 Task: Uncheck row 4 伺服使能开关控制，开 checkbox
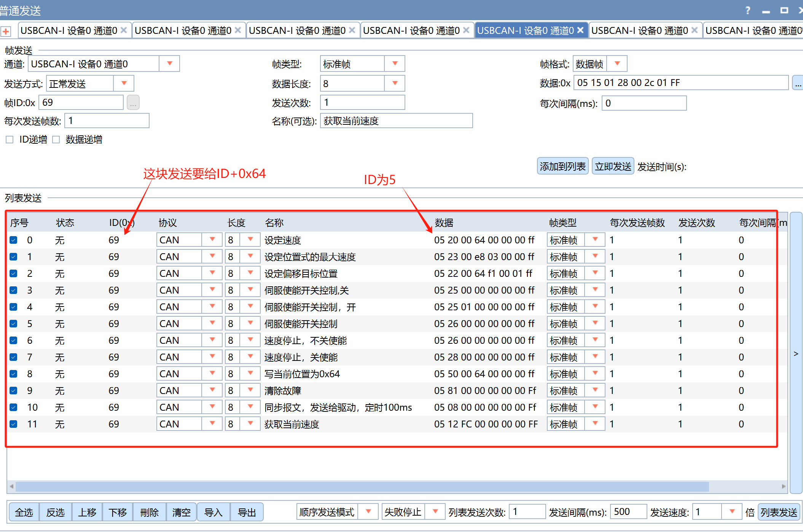click(13, 307)
